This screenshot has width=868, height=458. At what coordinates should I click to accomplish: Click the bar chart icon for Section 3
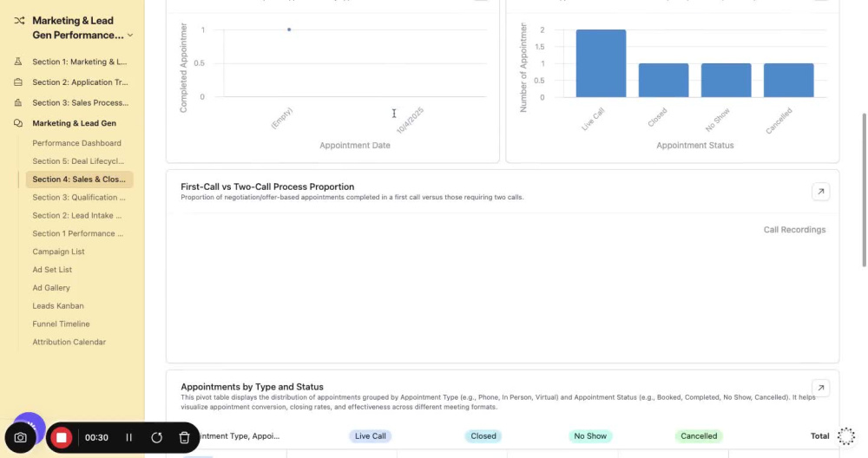[18, 102]
